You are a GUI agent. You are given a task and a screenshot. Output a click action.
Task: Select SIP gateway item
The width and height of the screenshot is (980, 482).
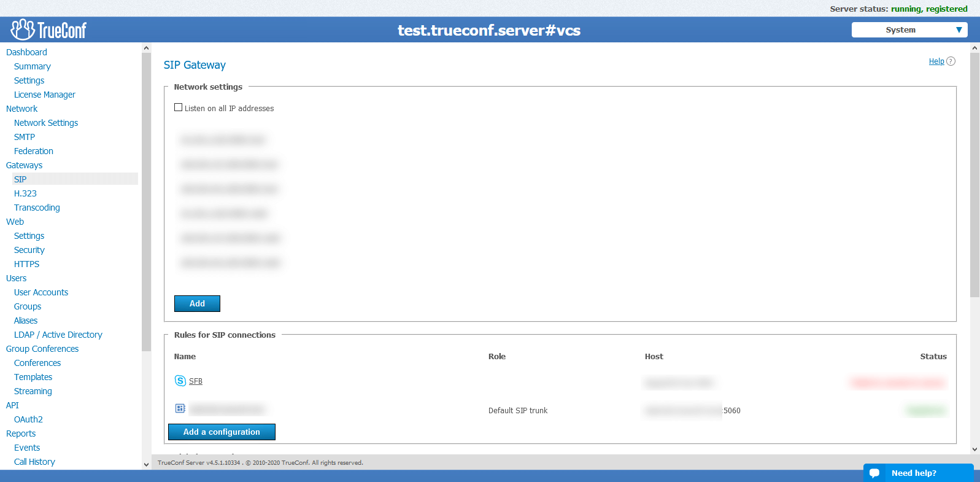(75, 179)
